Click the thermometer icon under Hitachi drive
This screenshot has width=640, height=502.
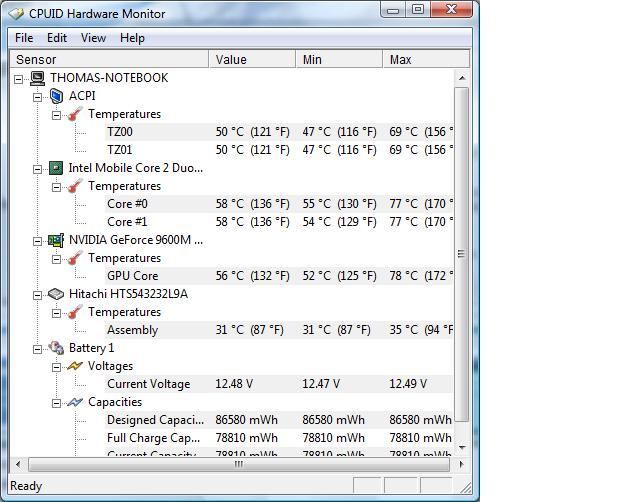tap(75, 312)
